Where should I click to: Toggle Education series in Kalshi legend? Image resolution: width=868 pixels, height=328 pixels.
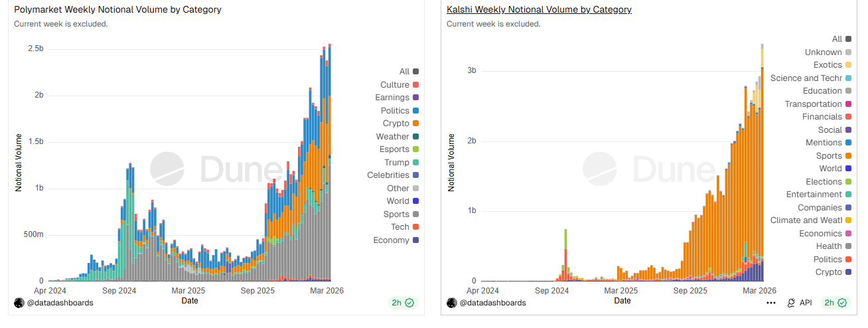point(827,91)
